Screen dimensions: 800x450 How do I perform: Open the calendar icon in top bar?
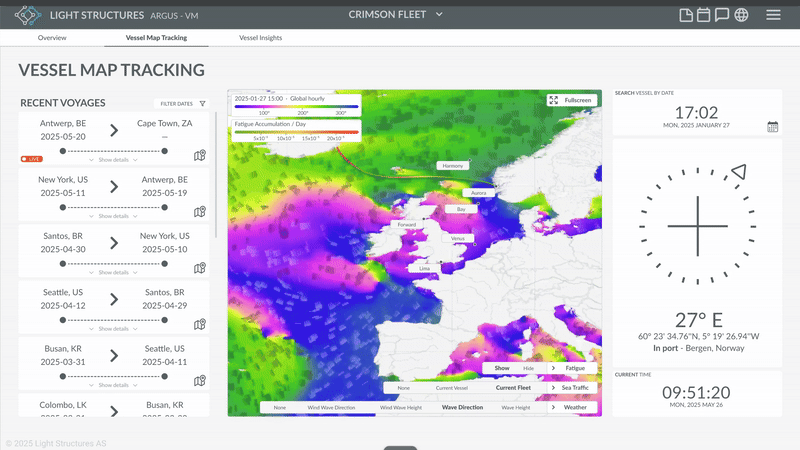(703, 15)
